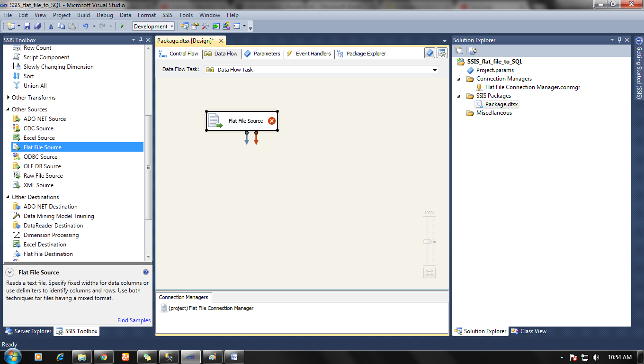Click the Cut toolbar icon

(51, 26)
